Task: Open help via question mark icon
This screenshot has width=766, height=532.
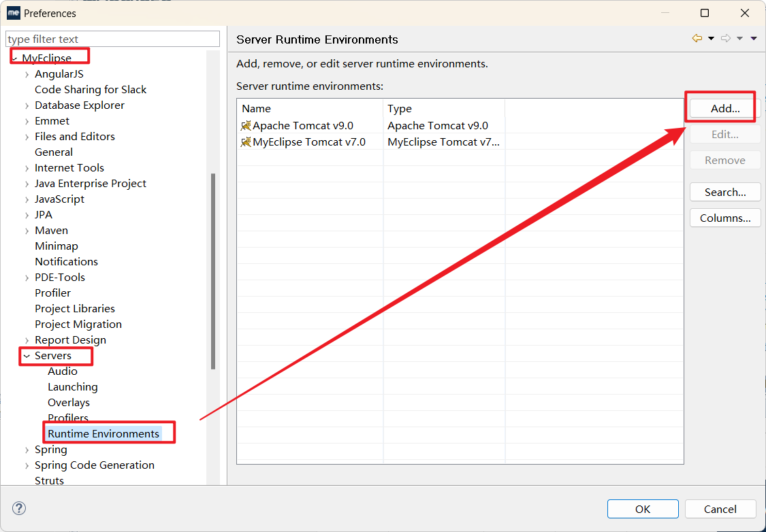Action: click(19, 509)
